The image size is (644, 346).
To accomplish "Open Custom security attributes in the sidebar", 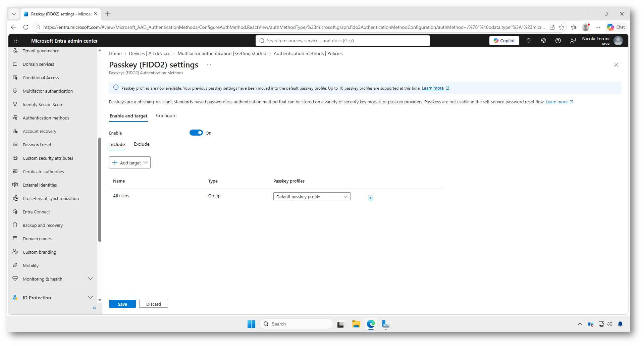I will click(x=48, y=158).
